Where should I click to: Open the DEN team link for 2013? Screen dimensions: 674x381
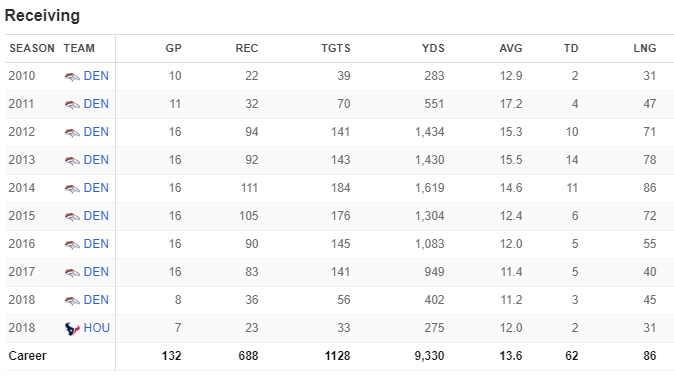tap(96, 160)
